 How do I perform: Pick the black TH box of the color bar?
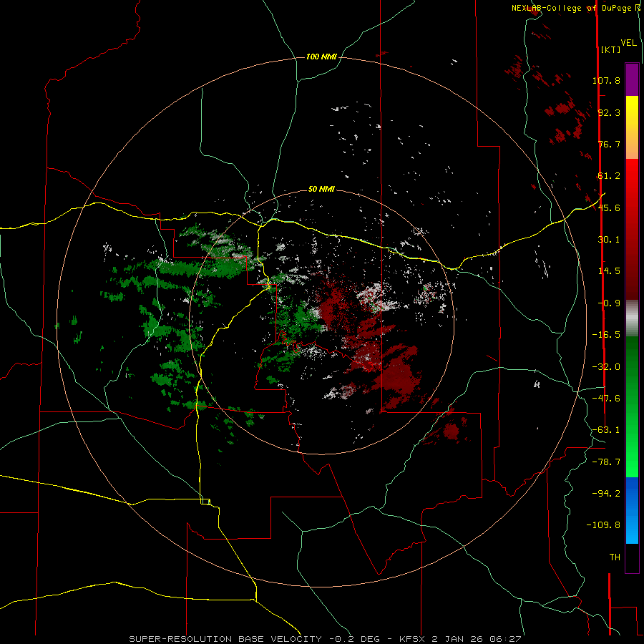(x=632, y=557)
